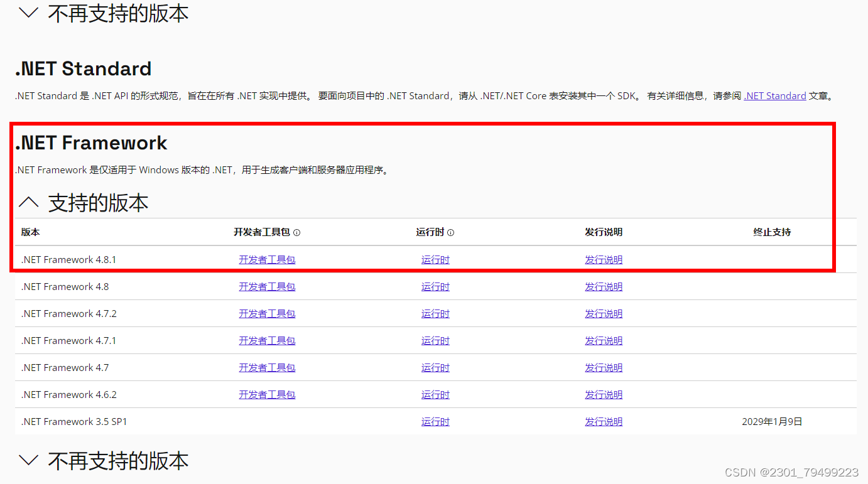The width and height of the screenshot is (868, 484).
Task: Click the 发行说明 column header
Action: click(x=604, y=232)
